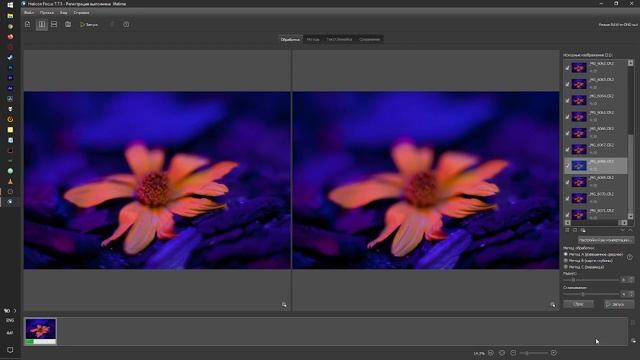640x360 pixels.
Task: Open Справка menu
Action: coord(81,13)
